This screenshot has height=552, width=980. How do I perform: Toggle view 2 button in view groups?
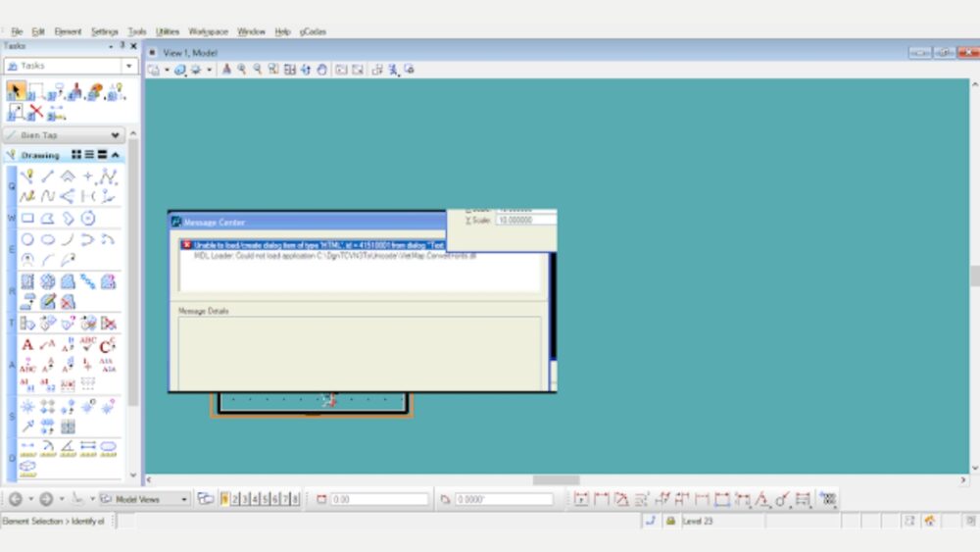pyautogui.click(x=235, y=499)
